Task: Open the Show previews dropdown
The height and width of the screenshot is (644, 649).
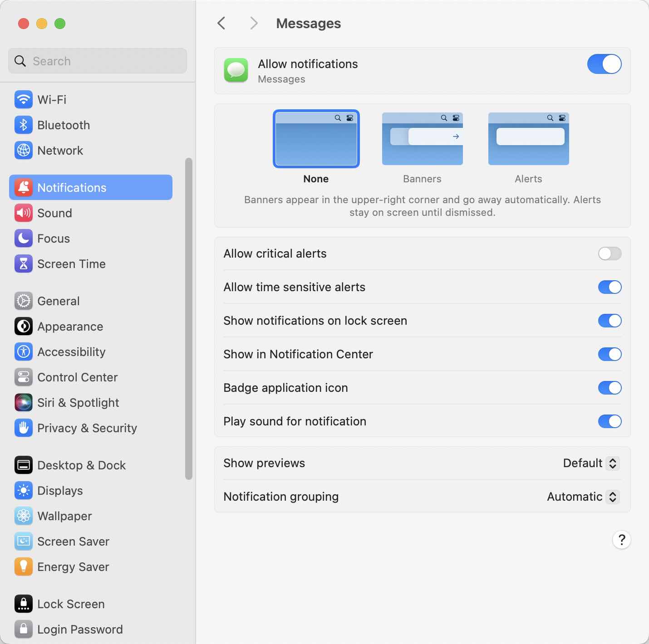Action: pos(591,463)
